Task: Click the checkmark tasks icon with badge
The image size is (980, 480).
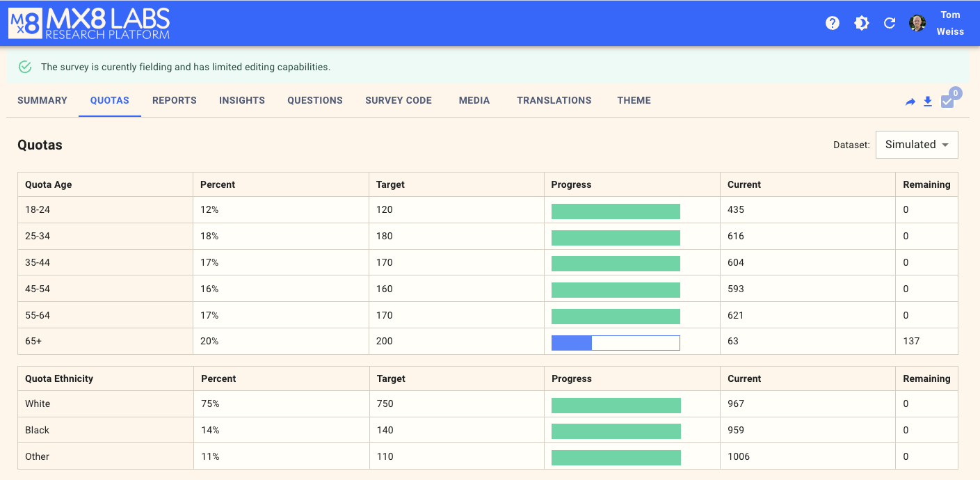Action: [947, 102]
